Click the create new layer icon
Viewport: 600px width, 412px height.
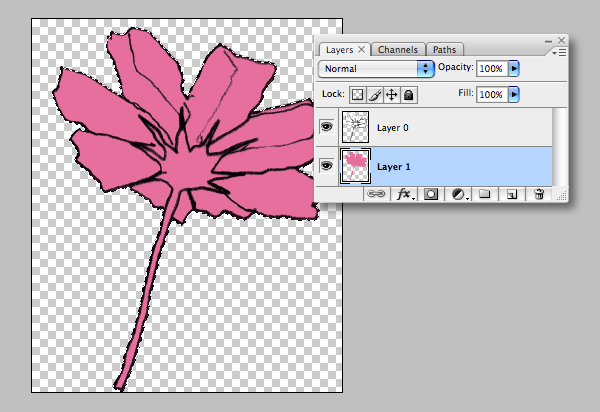tap(511, 196)
